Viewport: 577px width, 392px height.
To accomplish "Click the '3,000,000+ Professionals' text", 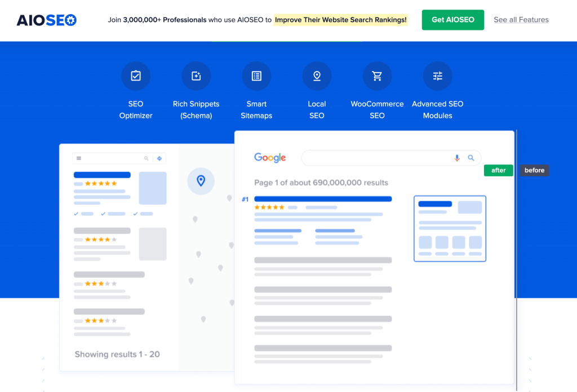I will pos(165,20).
